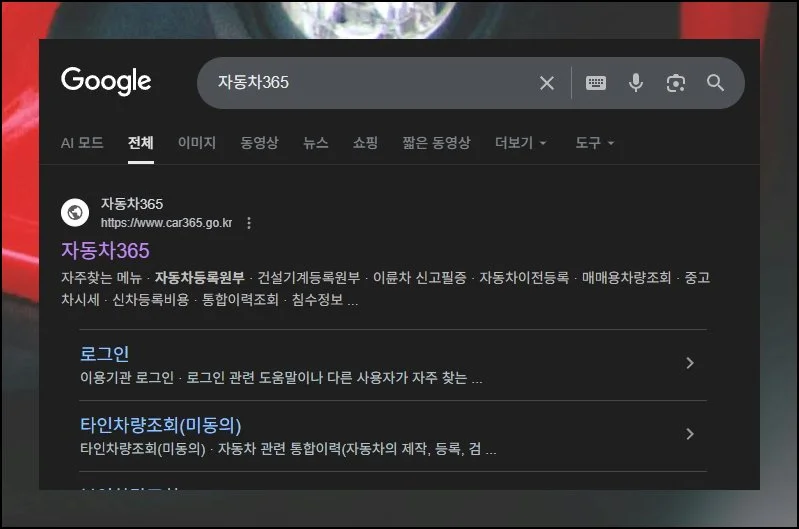Switch to the AI 모드 tab
This screenshot has width=799, height=529.
tap(82, 143)
